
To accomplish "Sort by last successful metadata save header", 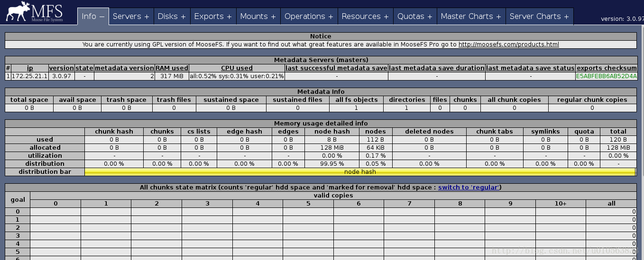I will 337,68.
